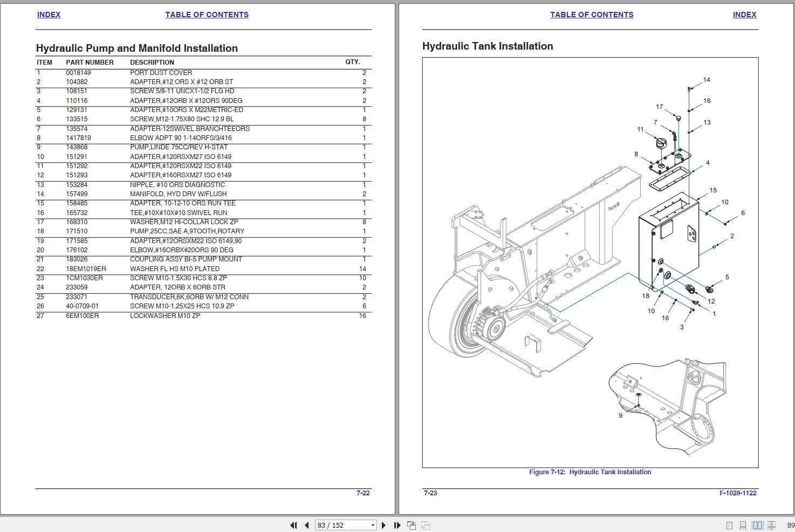The height and width of the screenshot is (532, 795).
Task: Click NIPPLE, #10 ORS DIAGNOSTIC description
Action: 177,185
